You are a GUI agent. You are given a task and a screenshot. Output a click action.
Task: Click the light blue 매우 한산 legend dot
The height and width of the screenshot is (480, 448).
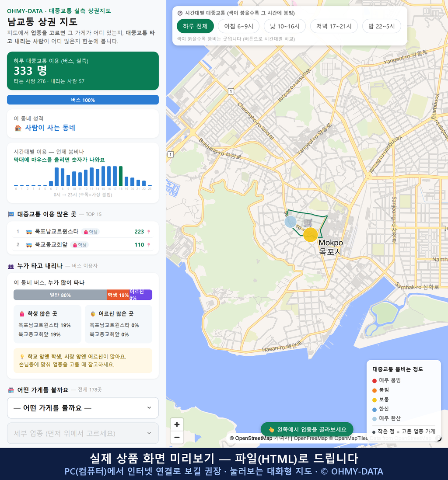point(374,419)
